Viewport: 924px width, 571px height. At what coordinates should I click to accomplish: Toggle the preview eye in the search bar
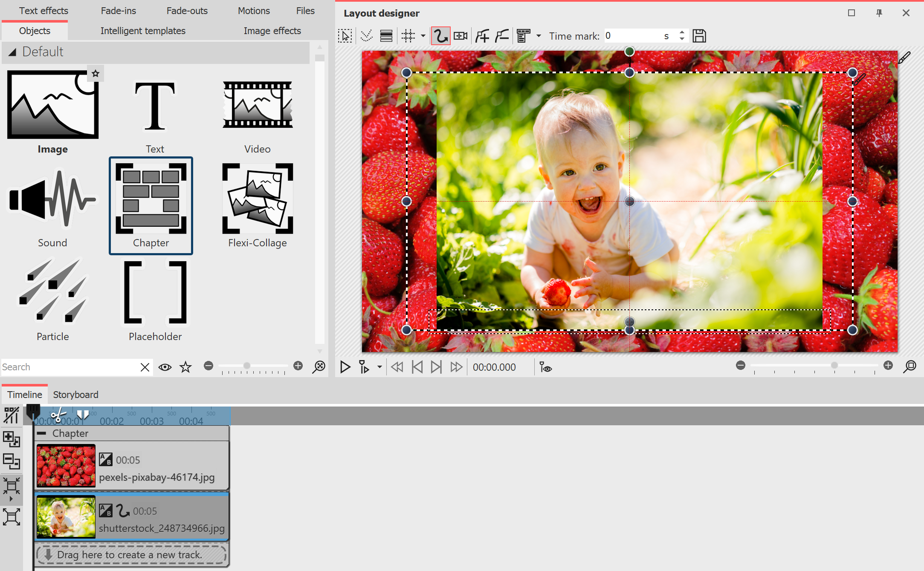165,367
